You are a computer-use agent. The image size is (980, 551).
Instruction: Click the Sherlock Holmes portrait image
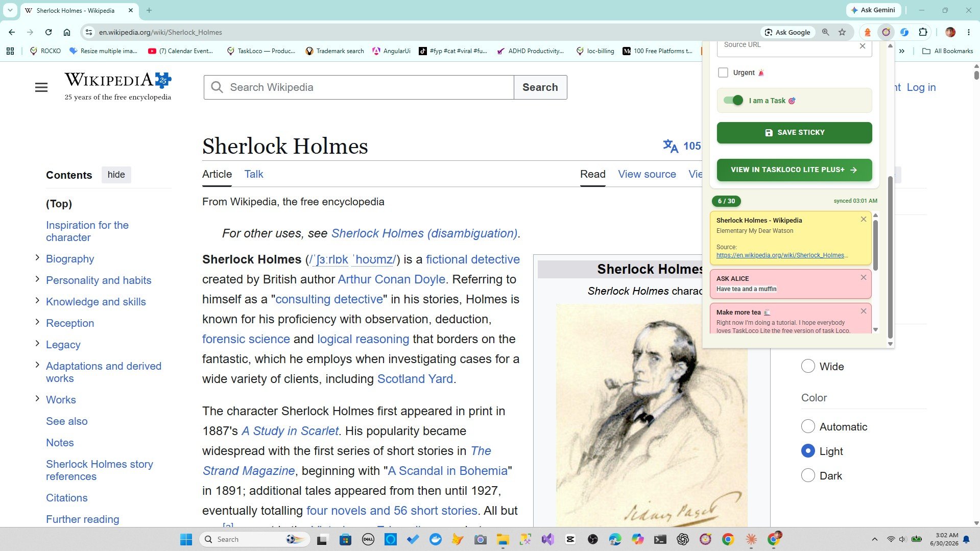coord(651,415)
